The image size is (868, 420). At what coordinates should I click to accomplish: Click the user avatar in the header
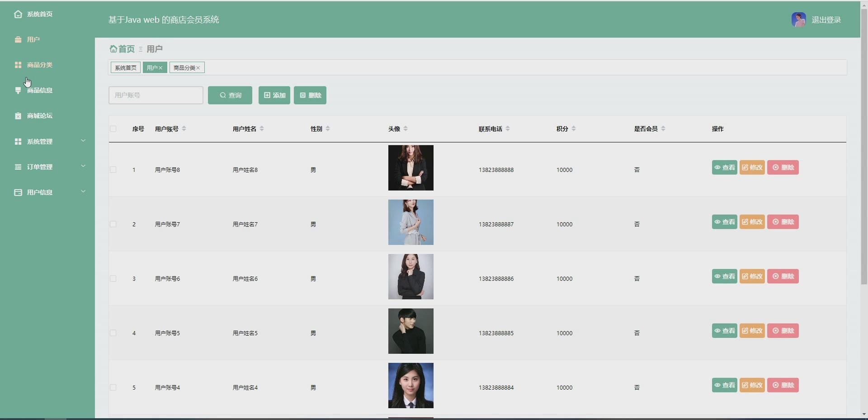click(799, 19)
